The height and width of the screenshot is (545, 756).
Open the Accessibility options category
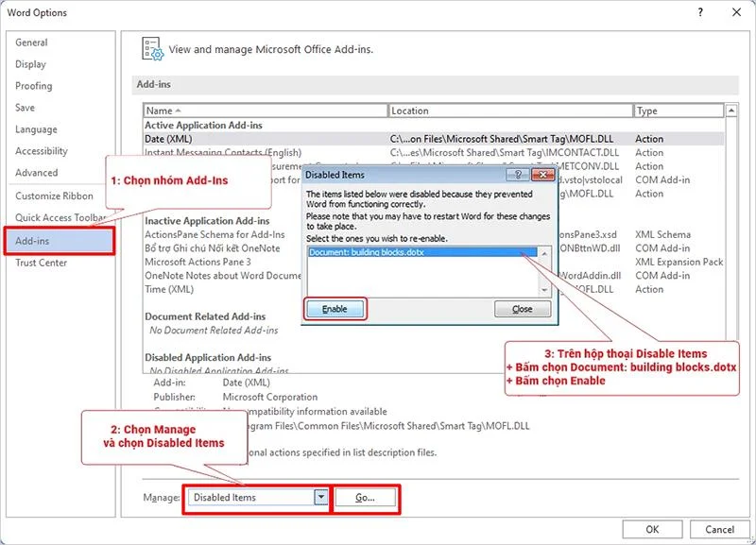tap(42, 151)
